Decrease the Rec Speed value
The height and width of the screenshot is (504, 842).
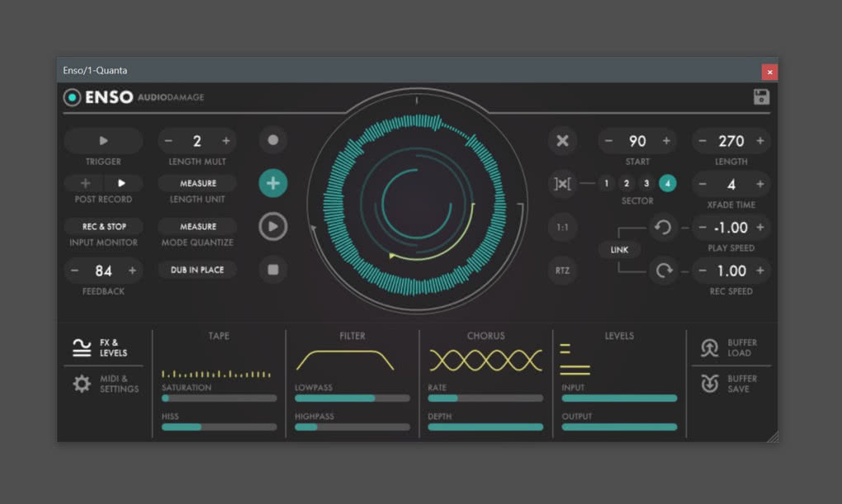click(702, 271)
